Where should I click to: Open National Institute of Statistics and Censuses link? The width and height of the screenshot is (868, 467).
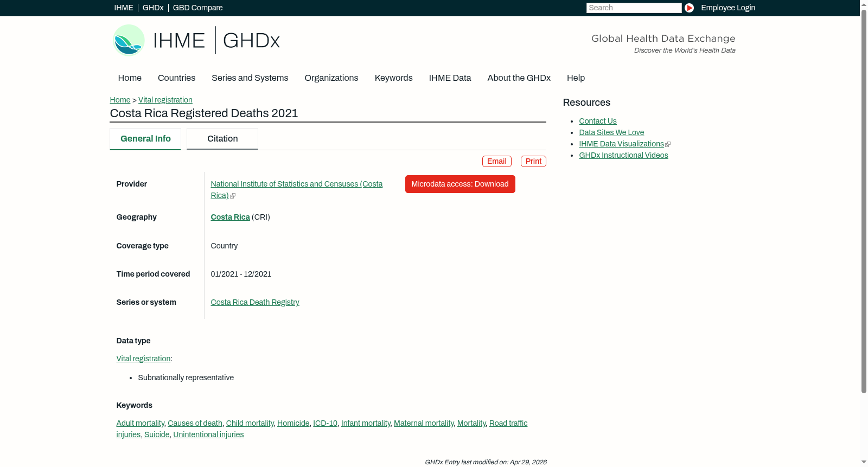(296, 190)
